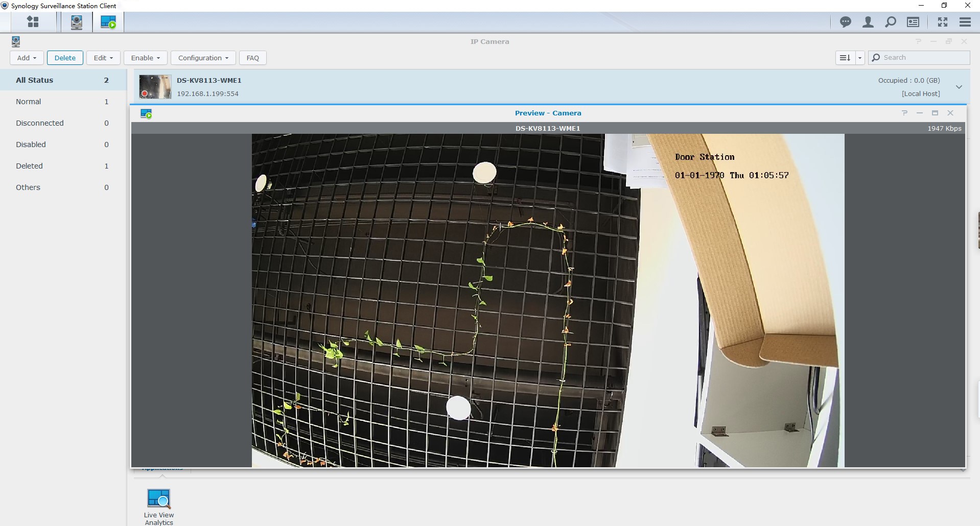Click the Delete button
The height and width of the screenshot is (526, 980).
65,58
